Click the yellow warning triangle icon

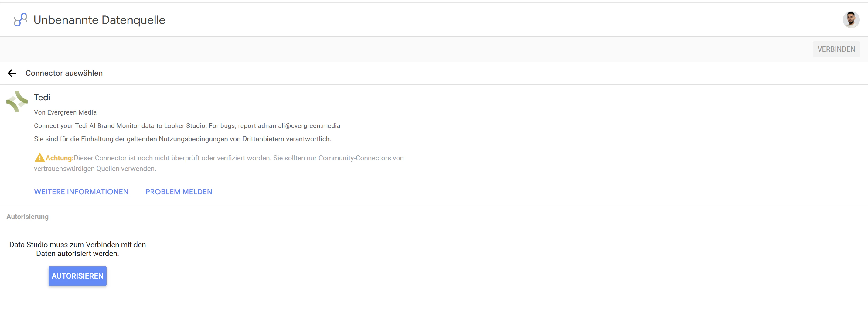tap(39, 157)
